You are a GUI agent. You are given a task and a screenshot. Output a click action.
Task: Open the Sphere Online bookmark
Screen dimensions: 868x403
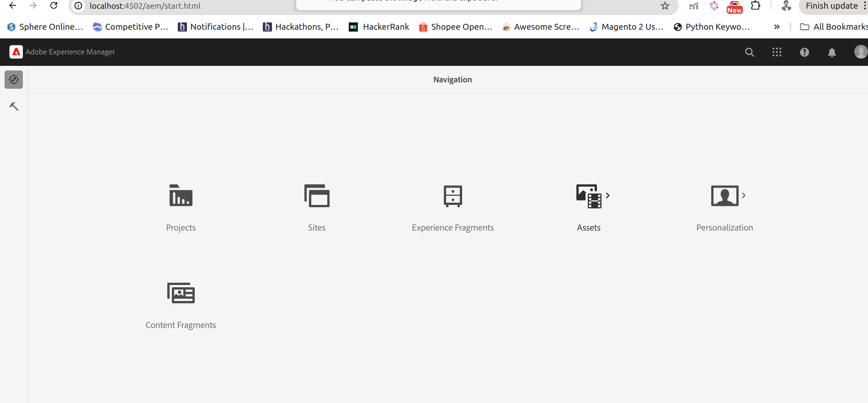tap(45, 27)
